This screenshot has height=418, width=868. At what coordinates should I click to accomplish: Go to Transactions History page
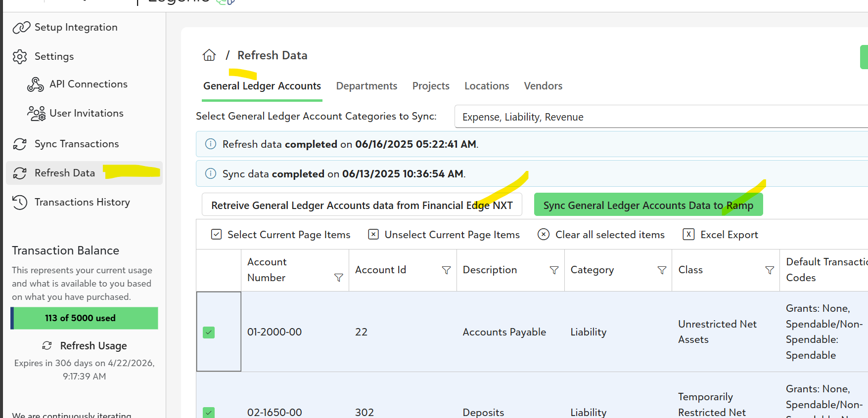point(82,203)
